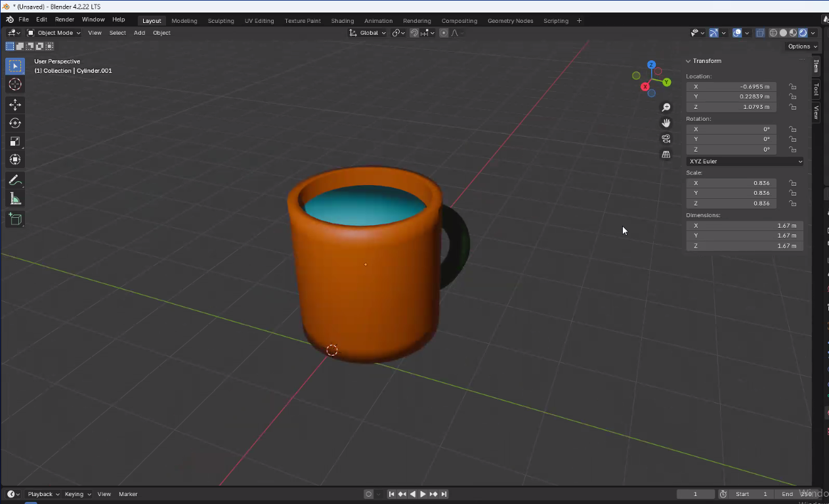This screenshot has height=504, width=829.
Task: Toggle camera view with camera icon
Action: (666, 138)
